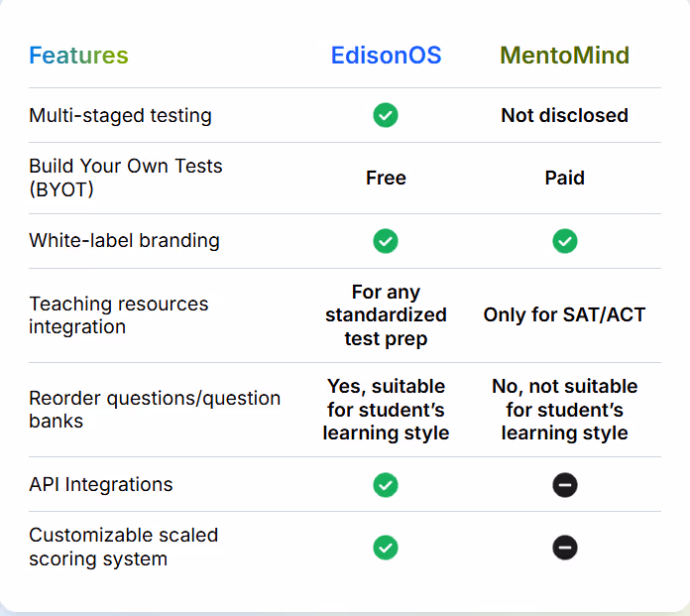This screenshot has width=690, height=616.
Task: Click MentoMind black minus icon for API Integrations
Action: tap(564, 485)
